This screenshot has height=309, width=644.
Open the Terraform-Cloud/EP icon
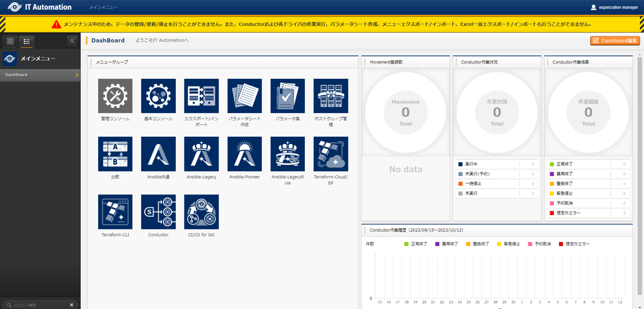coord(330,154)
